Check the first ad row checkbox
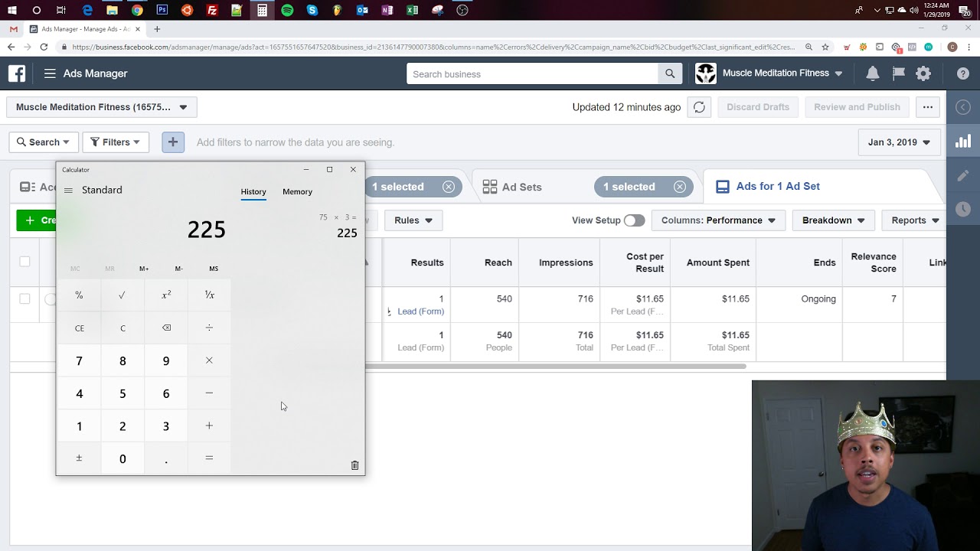Image resolution: width=980 pixels, height=551 pixels. point(24,298)
